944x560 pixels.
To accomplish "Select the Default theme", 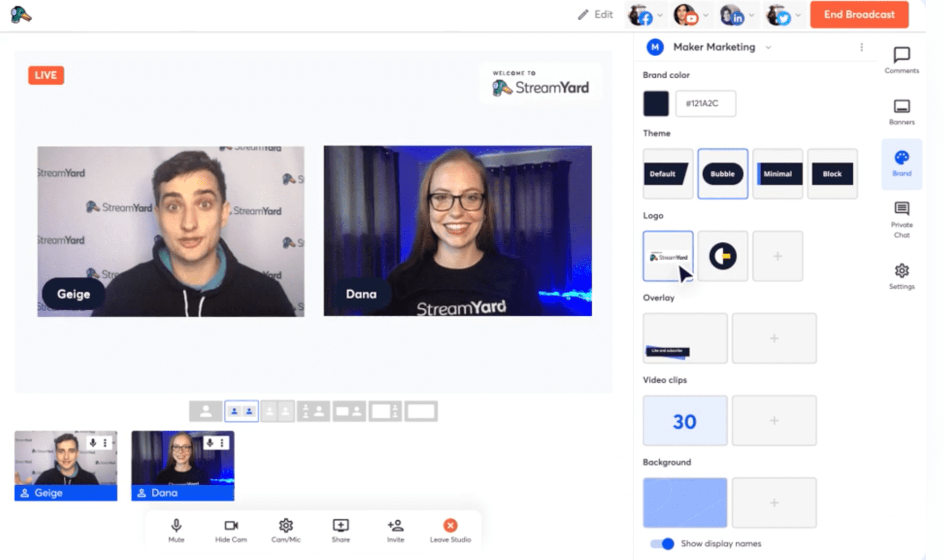I will point(668,174).
